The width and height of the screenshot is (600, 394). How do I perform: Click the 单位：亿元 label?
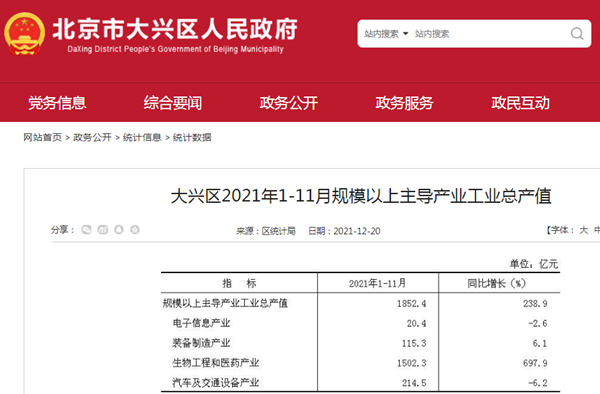(x=534, y=264)
